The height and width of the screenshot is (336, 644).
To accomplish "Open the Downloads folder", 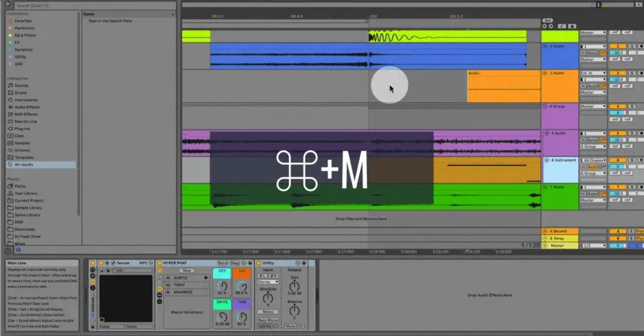I will point(24,229).
